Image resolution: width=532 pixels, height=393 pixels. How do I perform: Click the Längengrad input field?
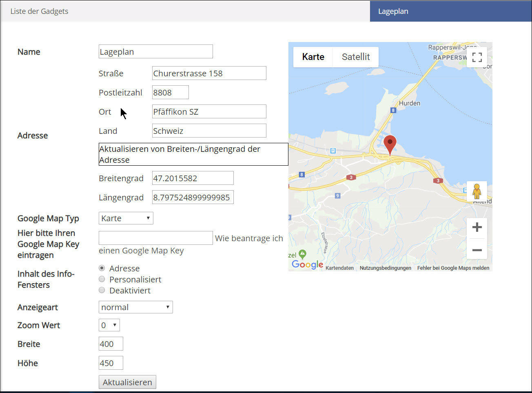coord(193,197)
